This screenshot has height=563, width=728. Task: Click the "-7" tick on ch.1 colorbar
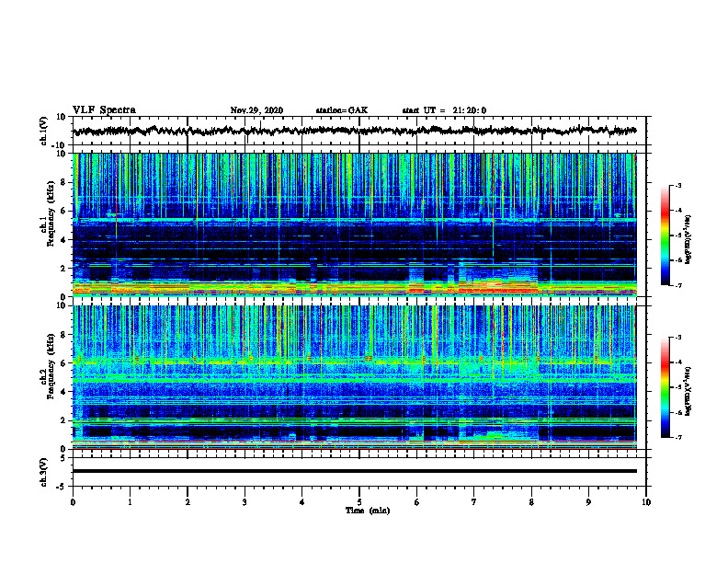(x=677, y=285)
